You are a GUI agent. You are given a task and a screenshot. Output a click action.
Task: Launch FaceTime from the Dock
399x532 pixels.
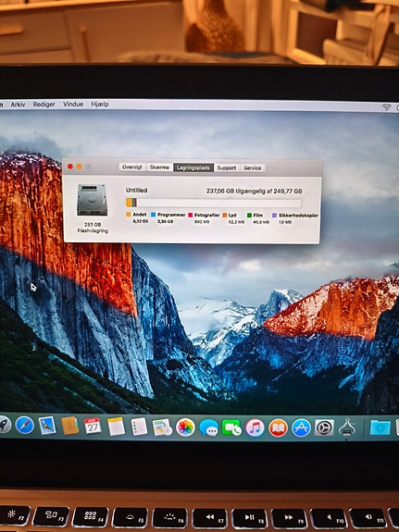tap(231, 427)
